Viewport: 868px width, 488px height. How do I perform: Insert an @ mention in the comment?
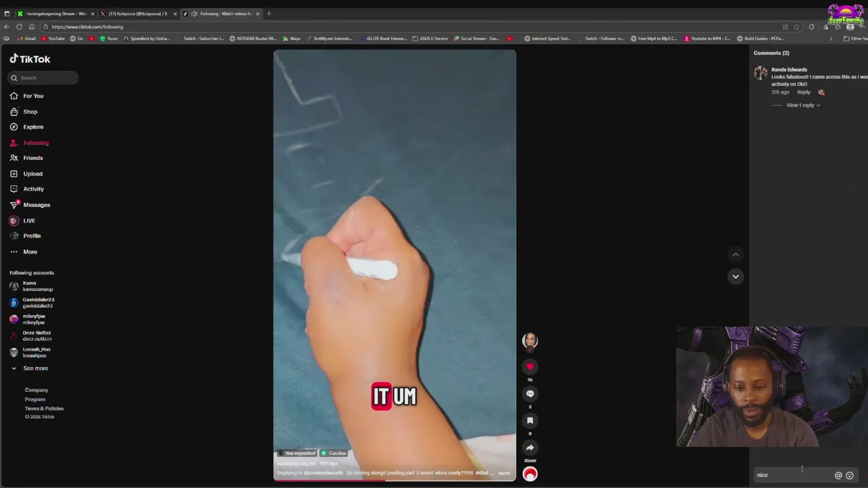coord(838,476)
